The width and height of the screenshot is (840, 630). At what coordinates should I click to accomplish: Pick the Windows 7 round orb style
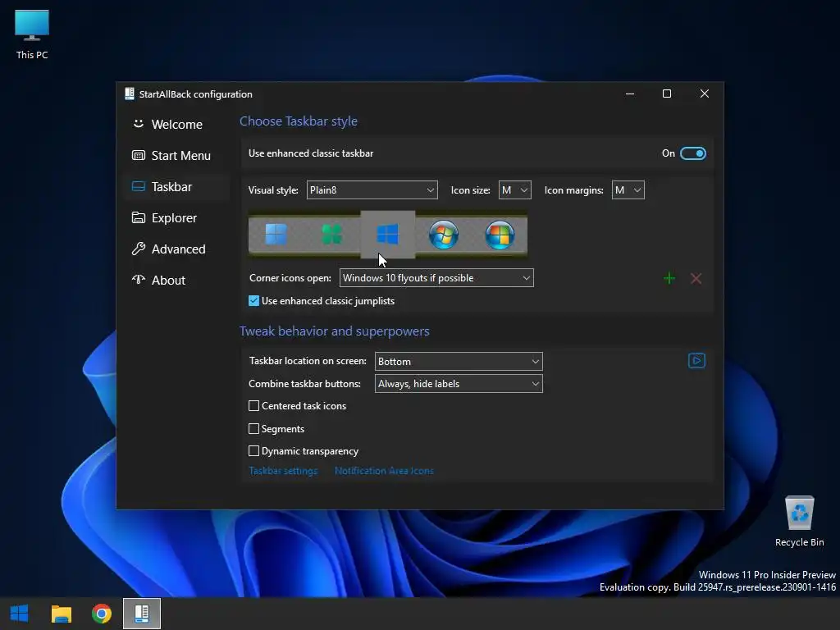coord(444,235)
